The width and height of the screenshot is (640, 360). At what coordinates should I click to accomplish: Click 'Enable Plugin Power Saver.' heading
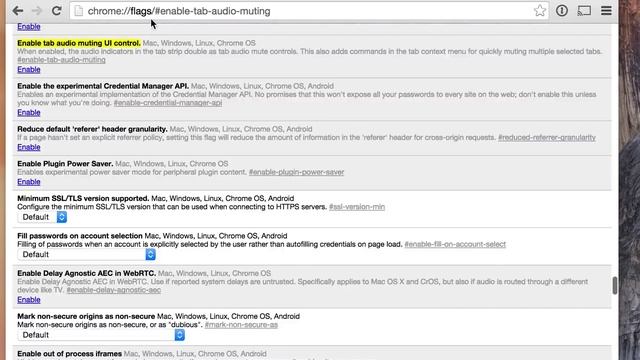point(65,164)
